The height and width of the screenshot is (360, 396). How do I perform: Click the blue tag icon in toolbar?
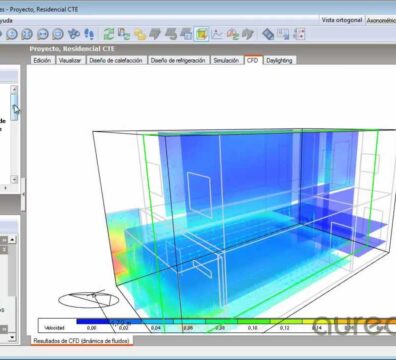tap(268, 34)
